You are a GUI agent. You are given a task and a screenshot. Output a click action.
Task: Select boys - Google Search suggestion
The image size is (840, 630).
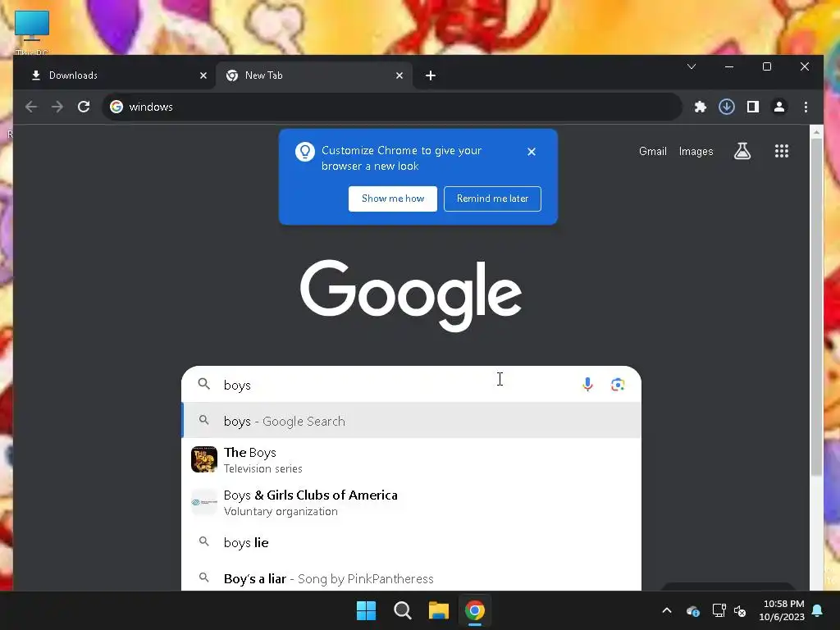pyautogui.click(x=411, y=421)
